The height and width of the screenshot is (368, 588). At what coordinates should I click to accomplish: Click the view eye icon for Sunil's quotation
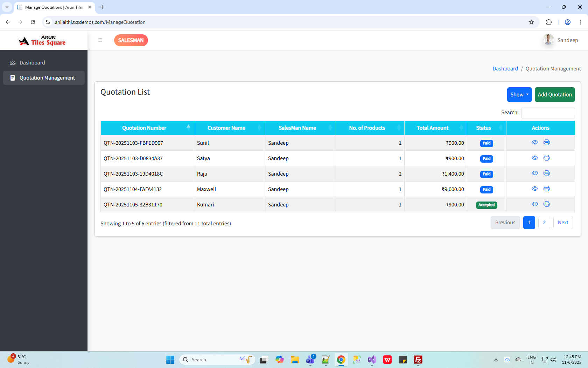(534, 142)
